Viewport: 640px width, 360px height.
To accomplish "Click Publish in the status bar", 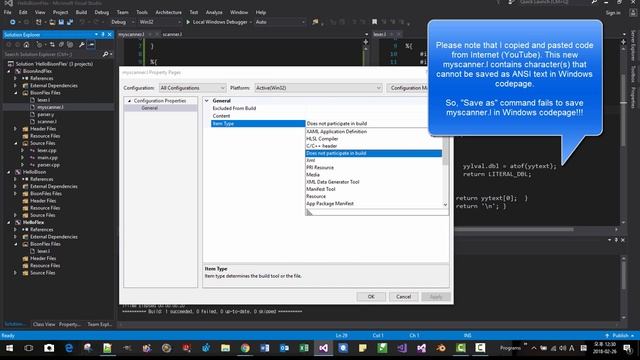I will point(620,336).
